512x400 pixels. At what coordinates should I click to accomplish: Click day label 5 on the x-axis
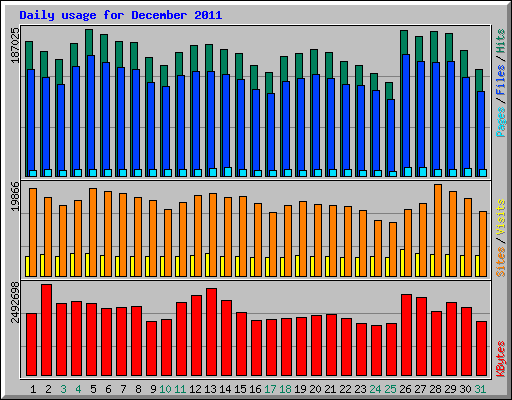93,389
